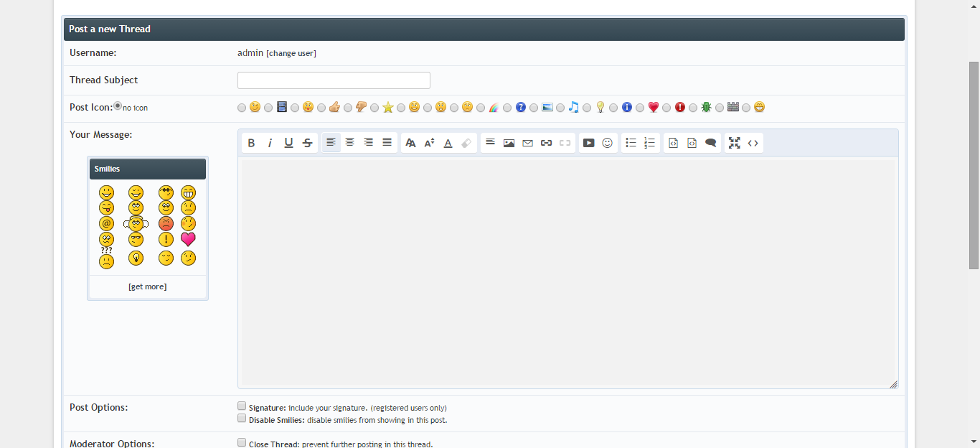Insert the @ symbol smiley

click(106, 223)
